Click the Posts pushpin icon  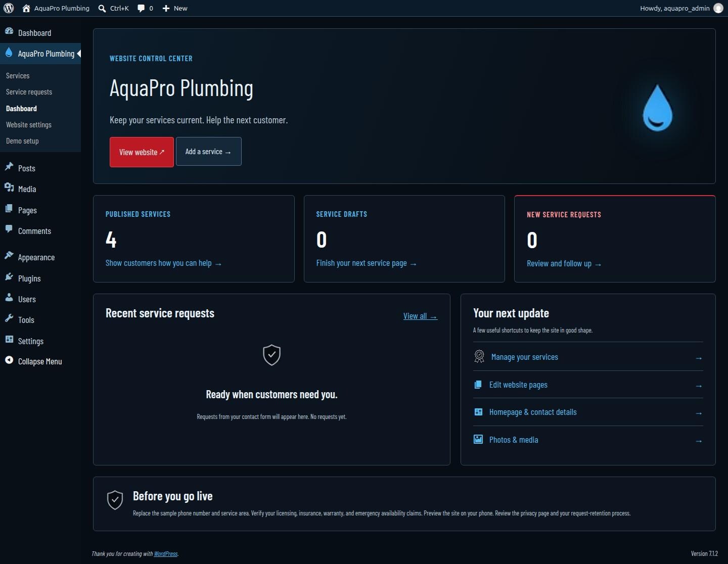9,167
